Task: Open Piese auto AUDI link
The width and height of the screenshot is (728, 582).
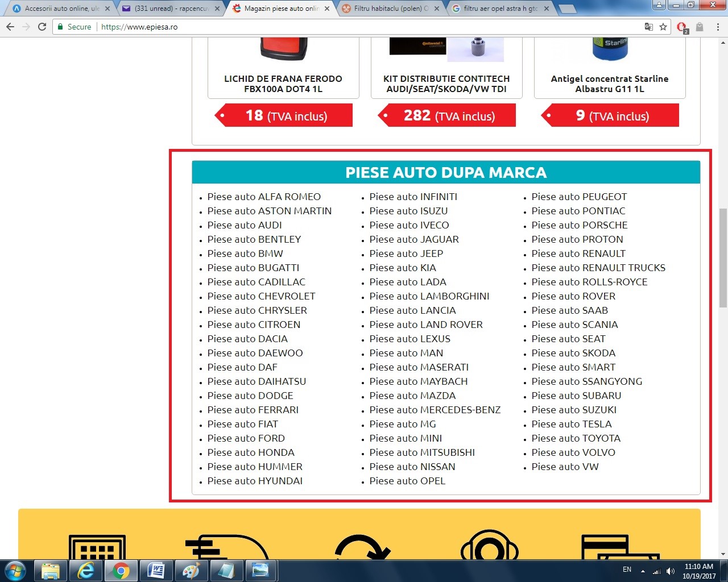Action: click(245, 225)
